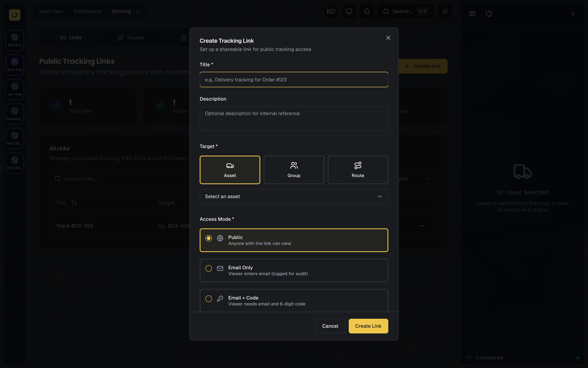Select Route as the target type
The width and height of the screenshot is (588, 368).
(358, 170)
